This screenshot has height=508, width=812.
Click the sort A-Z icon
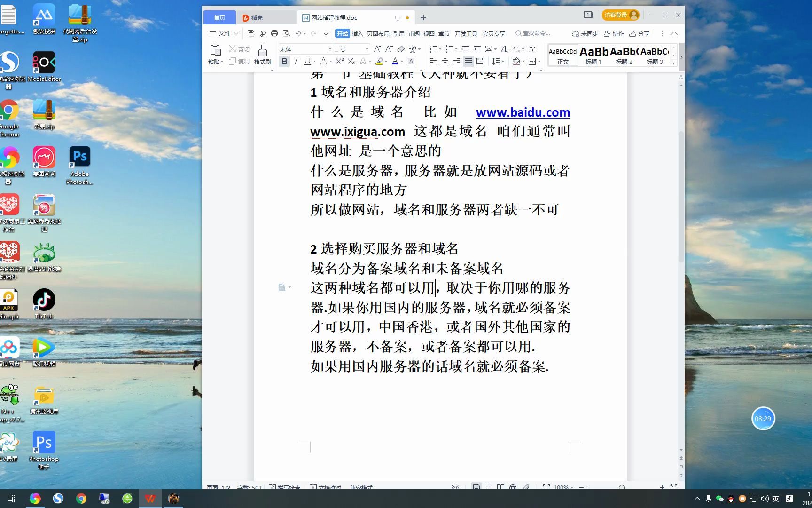(505, 49)
